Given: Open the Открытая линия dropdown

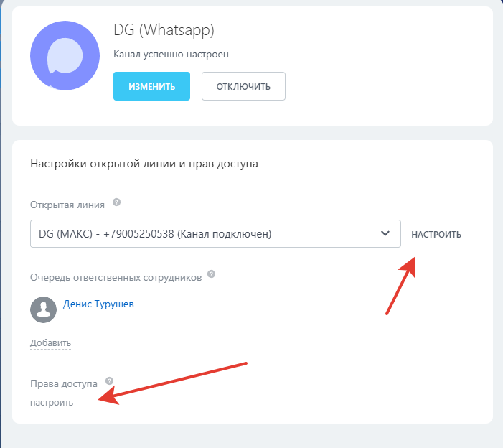Looking at the screenshot, I should [x=215, y=233].
